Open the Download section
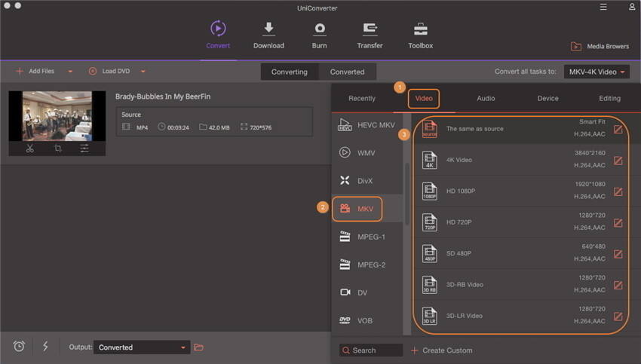Screen dimensions: 641x364 point(268,35)
